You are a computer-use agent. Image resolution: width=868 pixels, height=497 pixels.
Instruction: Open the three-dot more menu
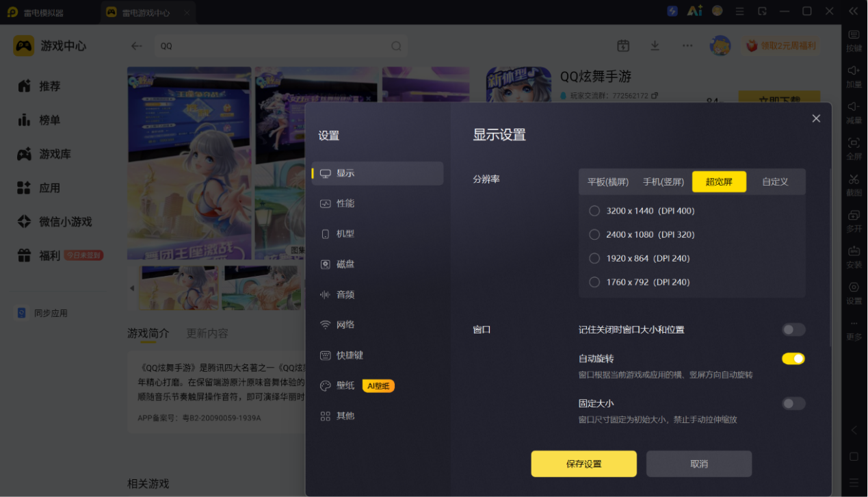click(x=687, y=46)
